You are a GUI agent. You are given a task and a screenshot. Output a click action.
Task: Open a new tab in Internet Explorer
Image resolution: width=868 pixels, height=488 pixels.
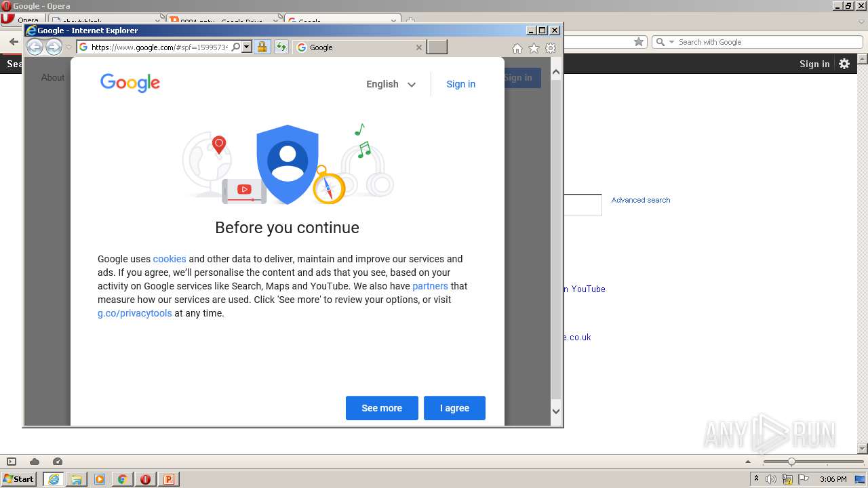pos(437,47)
